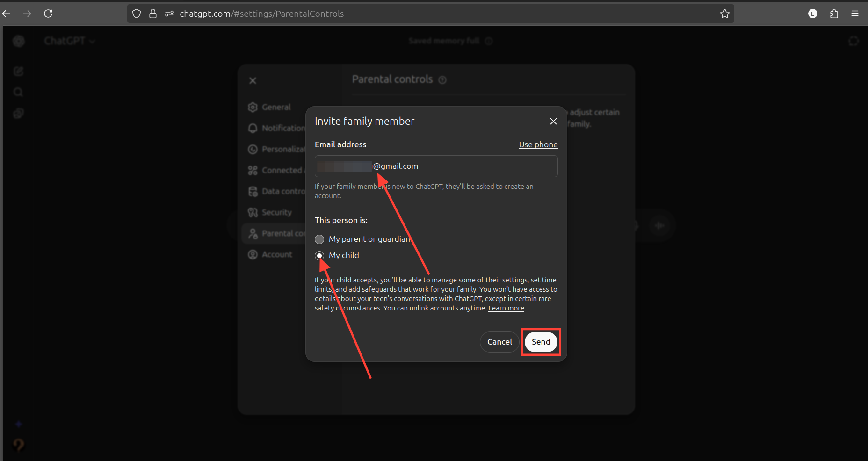
Task: Close the Settings window behind the dialog
Action: point(253,80)
